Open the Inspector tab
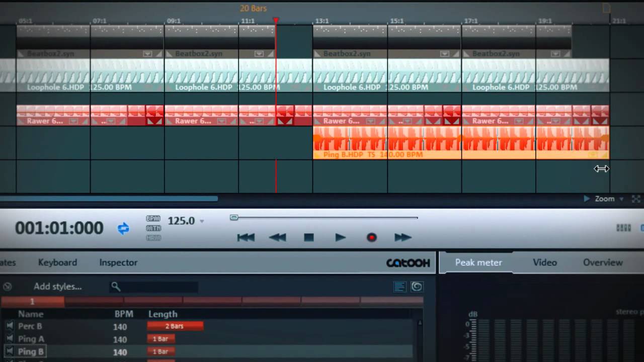This screenshot has height=362, width=644. 118,262
